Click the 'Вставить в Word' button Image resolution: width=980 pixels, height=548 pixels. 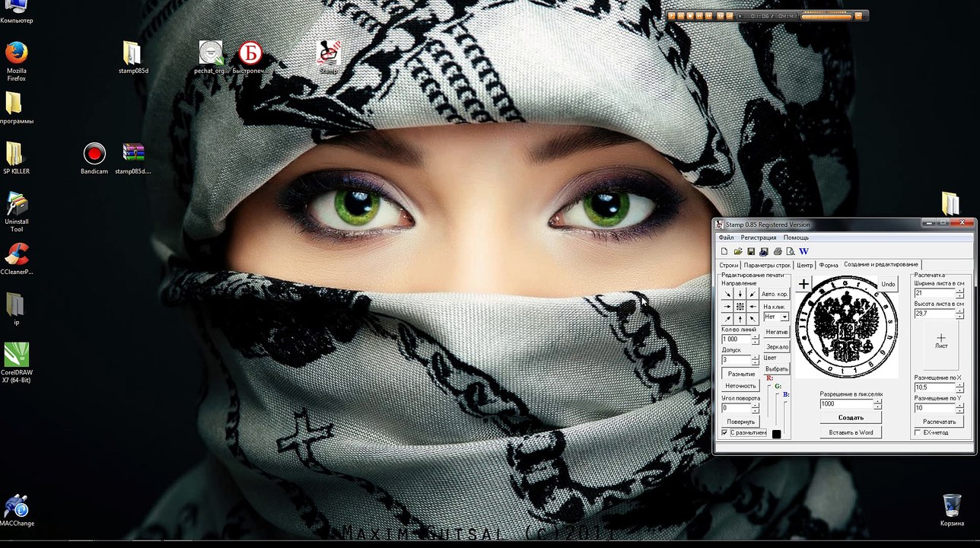(x=851, y=432)
